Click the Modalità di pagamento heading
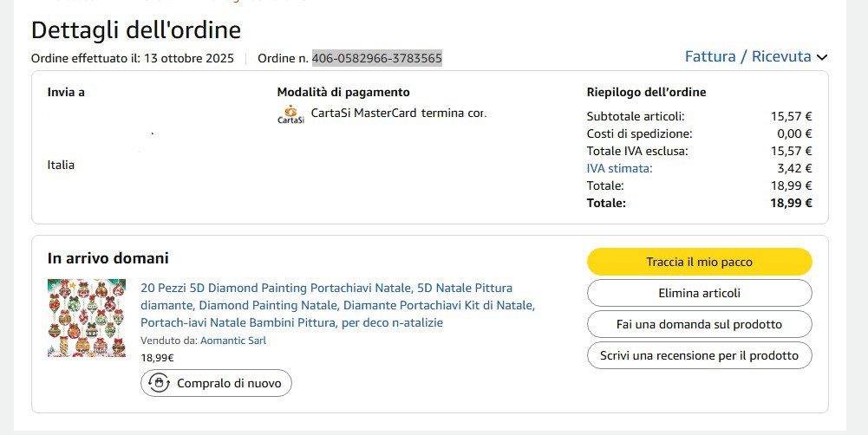This screenshot has height=435, width=868. tap(343, 92)
